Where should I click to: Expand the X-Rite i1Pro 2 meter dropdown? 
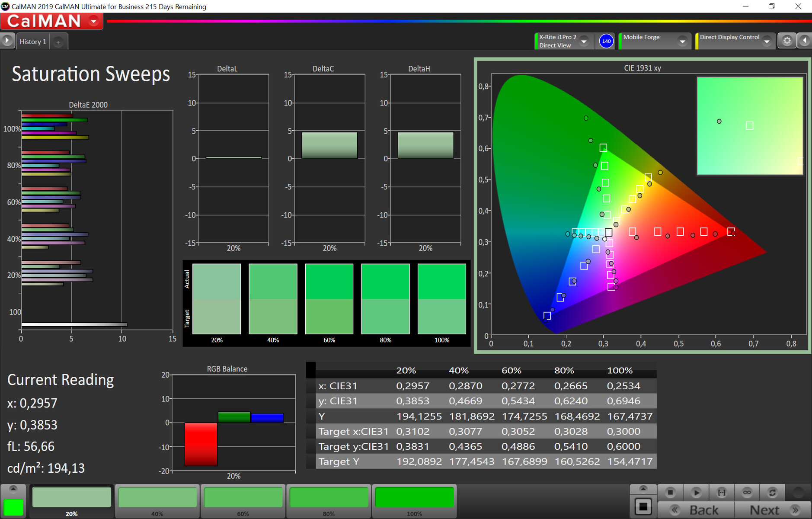click(584, 42)
